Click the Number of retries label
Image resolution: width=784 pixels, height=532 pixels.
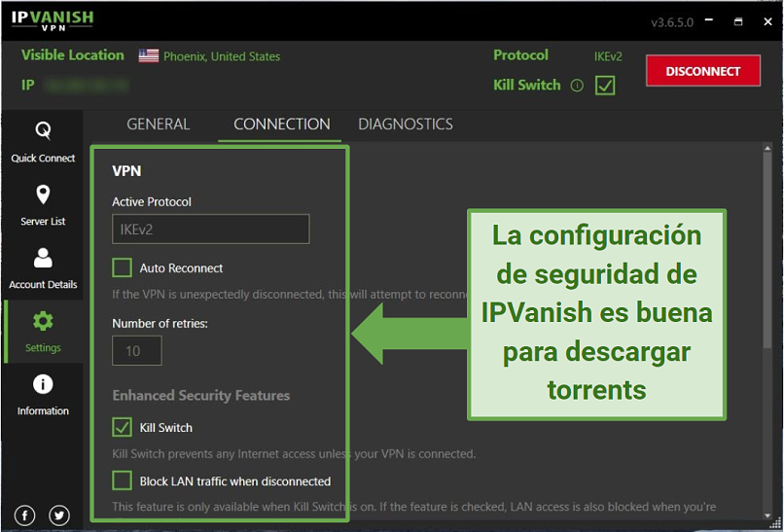point(160,324)
